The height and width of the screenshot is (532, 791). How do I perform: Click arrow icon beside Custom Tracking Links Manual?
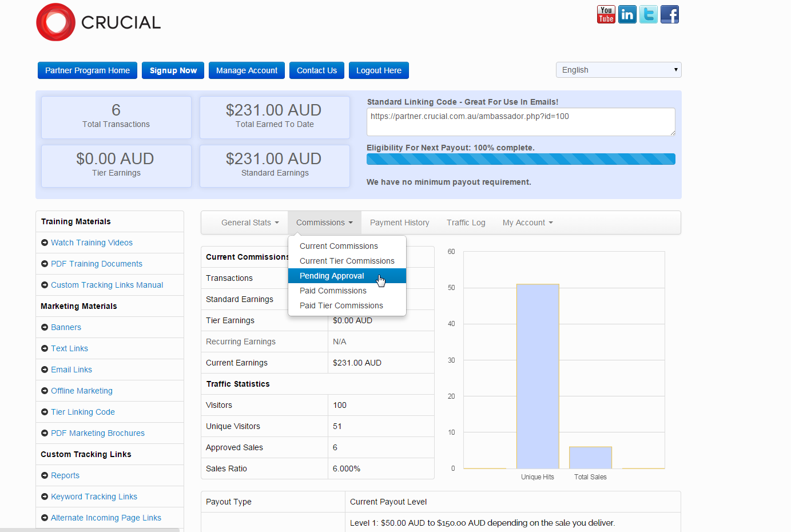pos(45,285)
